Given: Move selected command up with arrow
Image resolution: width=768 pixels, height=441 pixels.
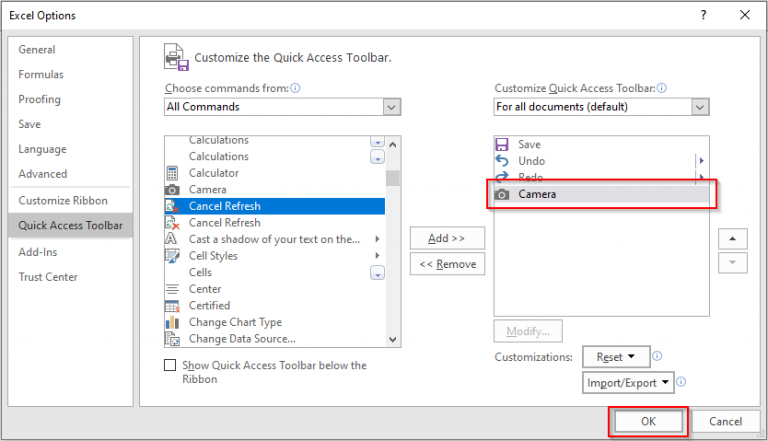Looking at the screenshot, I should pyautogui.click(x=733, y=239).
